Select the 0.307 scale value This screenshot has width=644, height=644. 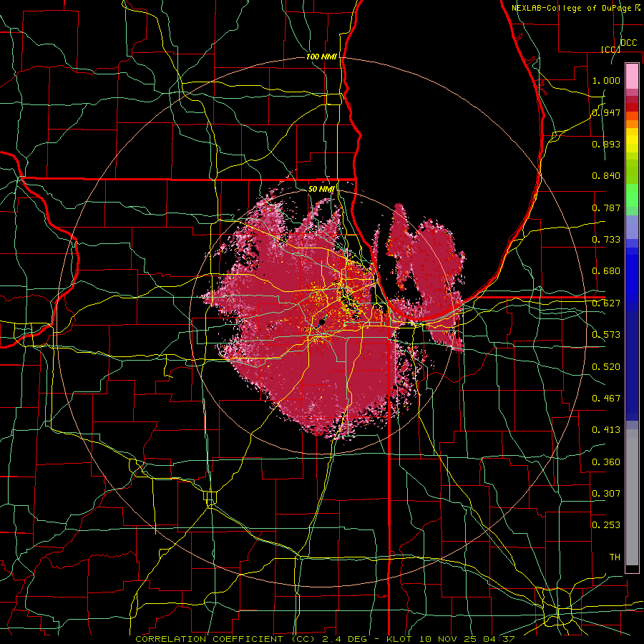pos(606,494)
